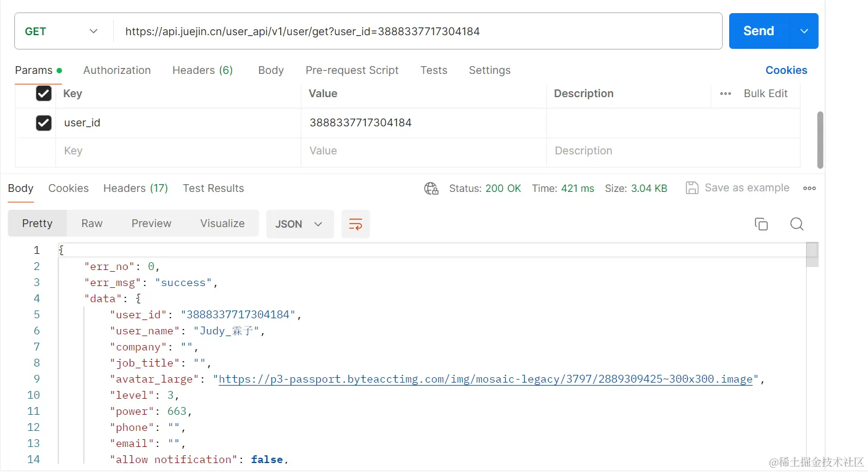Image resolution: width=868 pixels, height=472 pixels.
Task: Click the Save as example disk icon
Action: tap(692, 188)
